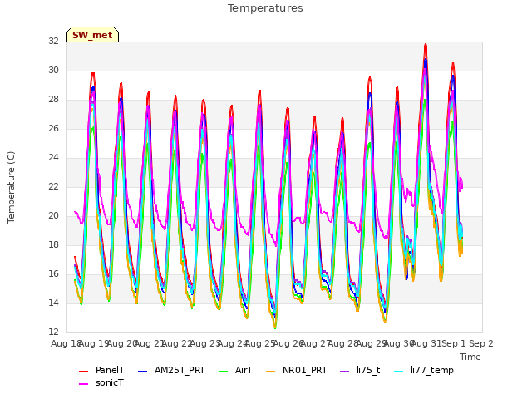Click the Sep 1 x-axis date label

pyautogui.click(x=453, y=343)
